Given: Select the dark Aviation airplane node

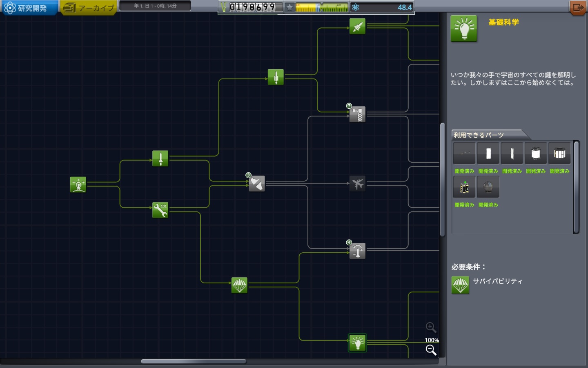Looking at the screenshot, I should (x=357, y=184).
